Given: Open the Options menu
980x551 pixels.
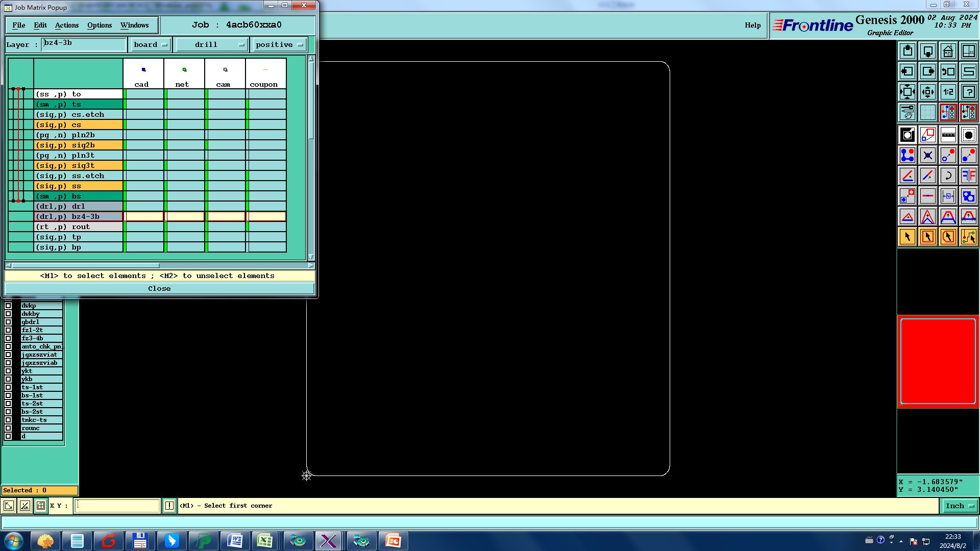Looking at the screenshot, I should pyautogui.click(x=100, y=25).
